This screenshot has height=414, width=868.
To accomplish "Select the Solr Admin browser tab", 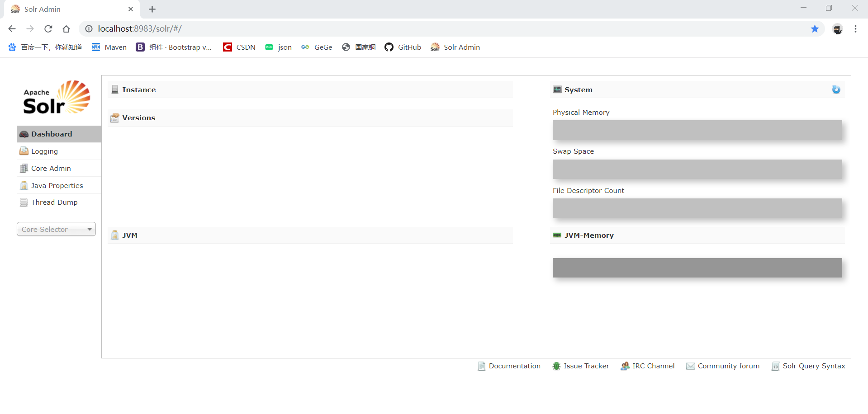I will coord(71,9).
